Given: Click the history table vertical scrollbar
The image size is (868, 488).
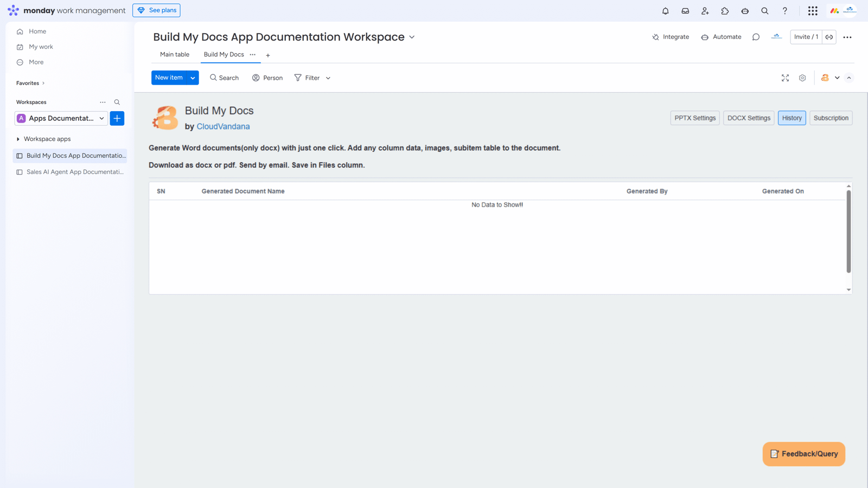Looking at the screenshot, I should [x=848, y=232].
